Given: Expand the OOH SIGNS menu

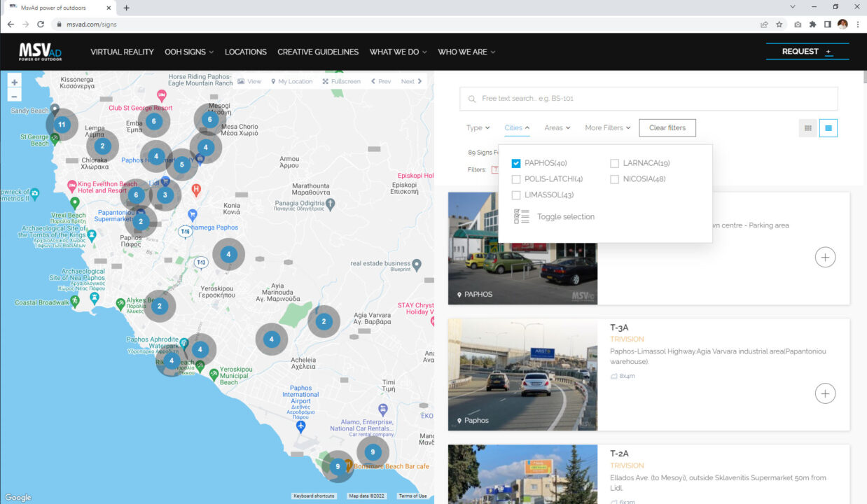Looking at the screenshot, I should 189,52.
